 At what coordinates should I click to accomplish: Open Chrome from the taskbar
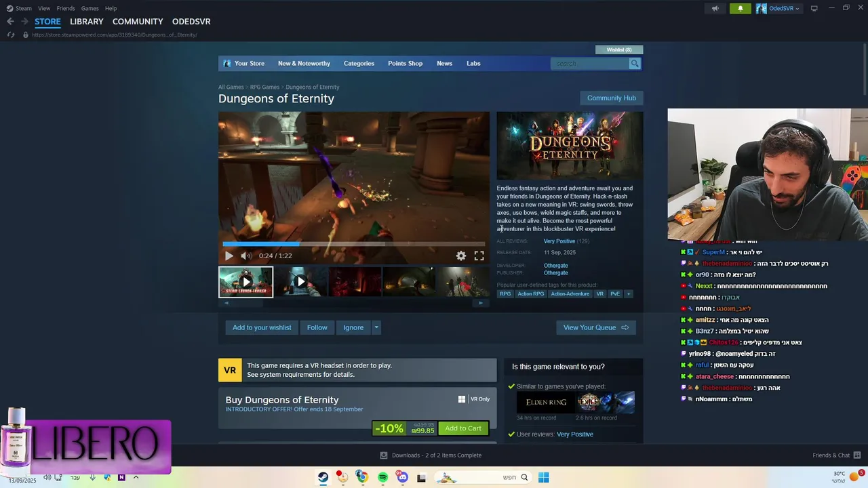(x=362, y=477)
